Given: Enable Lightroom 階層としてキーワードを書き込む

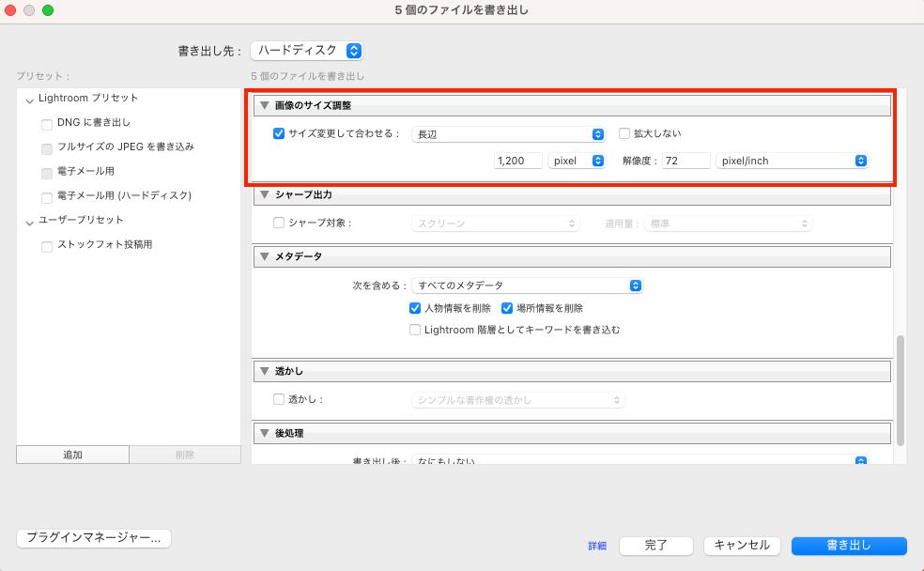Looking at the screenshot, I should click(414, 329).
